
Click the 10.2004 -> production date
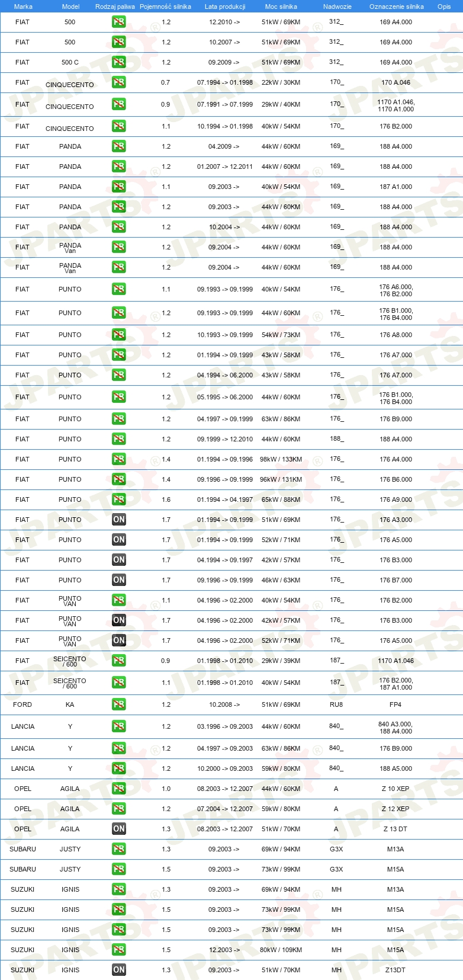point(224,227)
